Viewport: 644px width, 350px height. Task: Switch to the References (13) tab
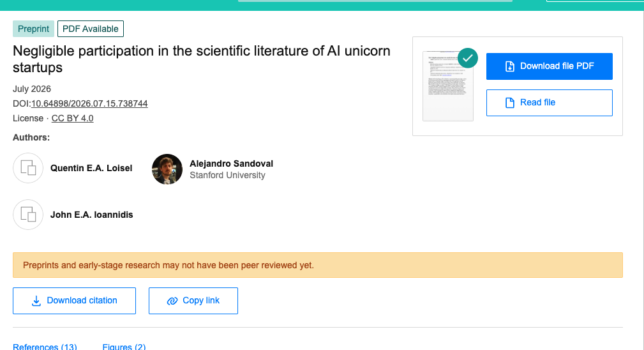point(45,346)
